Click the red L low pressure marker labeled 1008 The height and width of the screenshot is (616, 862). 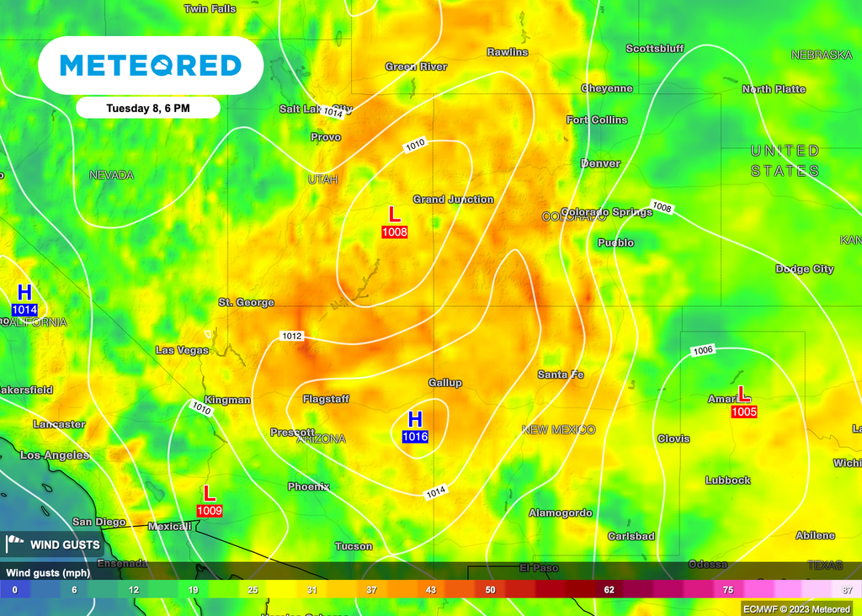click(x=393, y=215)
